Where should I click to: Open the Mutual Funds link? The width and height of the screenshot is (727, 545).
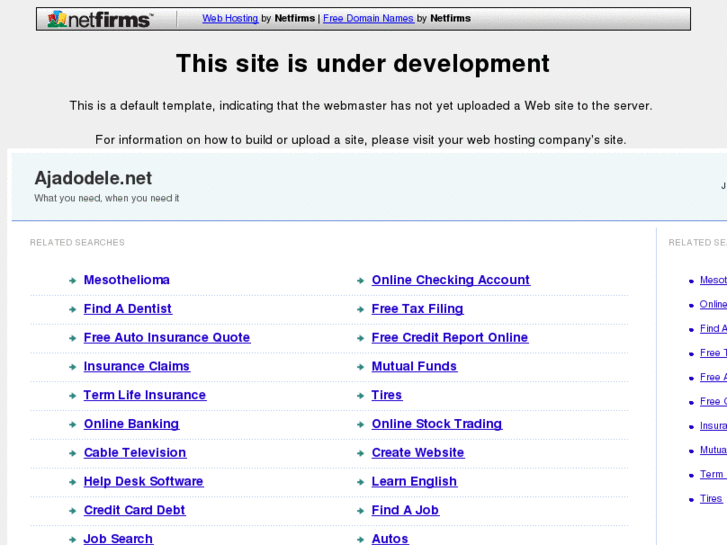pyautogui.click(x=414, y=366)
